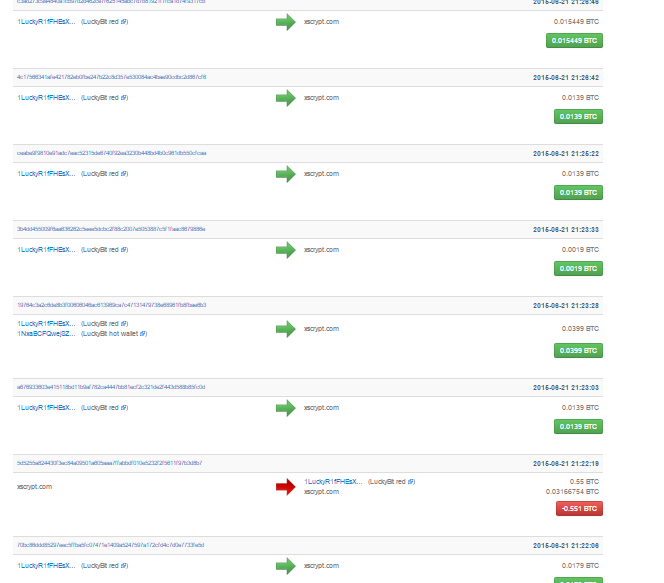The image size is (664, 583).
Task: Open transaction hash starting 4c17 dated 21:26:42
Action: coord(111,77)
